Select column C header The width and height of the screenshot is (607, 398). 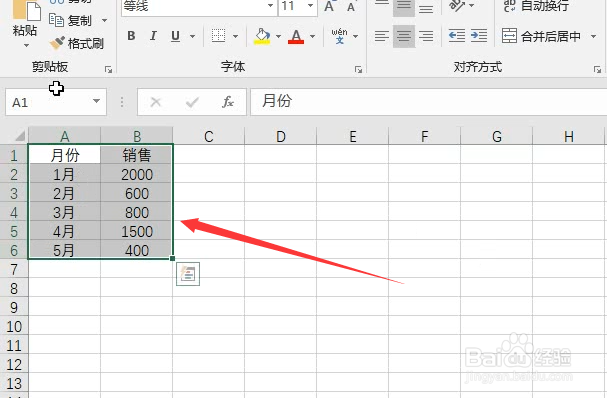[x=209, y=136]
